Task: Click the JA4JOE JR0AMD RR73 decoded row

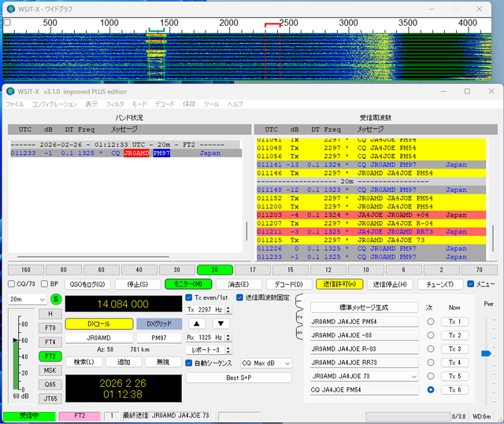Action: coord(371,232)
